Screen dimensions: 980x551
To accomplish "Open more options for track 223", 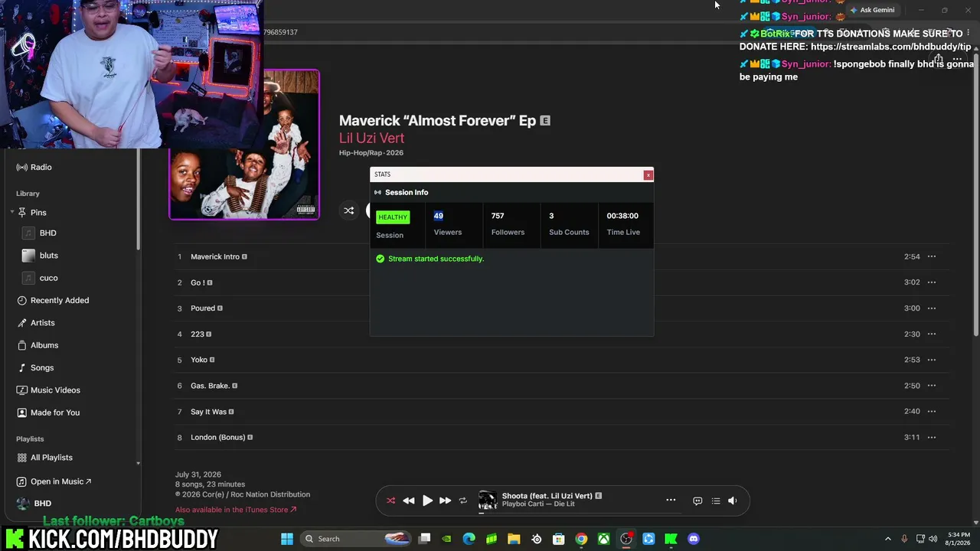I will point(932,334).
